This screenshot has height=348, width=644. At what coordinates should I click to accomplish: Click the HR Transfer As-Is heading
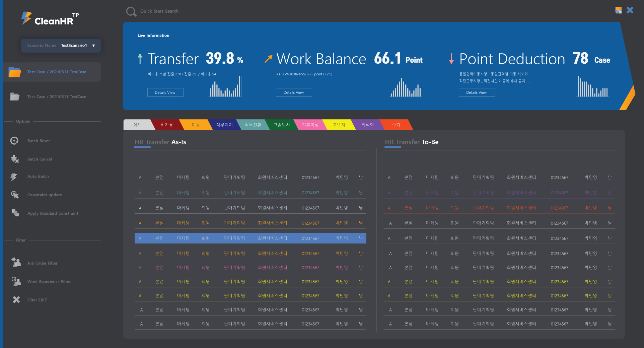point(160,142)
